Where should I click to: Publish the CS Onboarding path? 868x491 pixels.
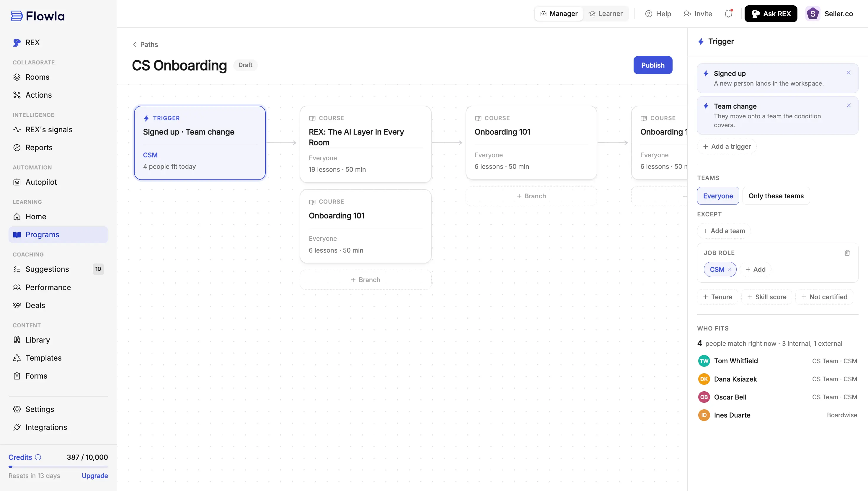pos(652,65)
